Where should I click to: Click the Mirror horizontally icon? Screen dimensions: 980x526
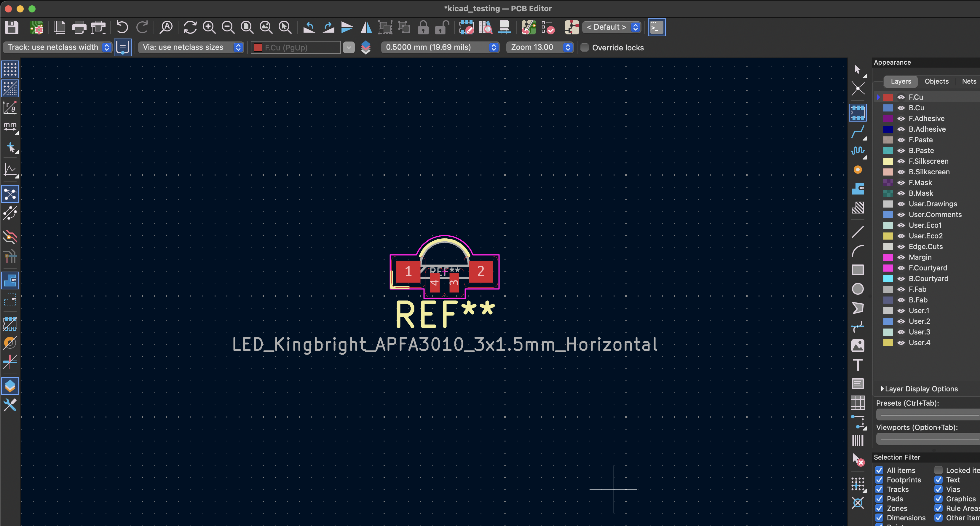click(x=366, y=27)
